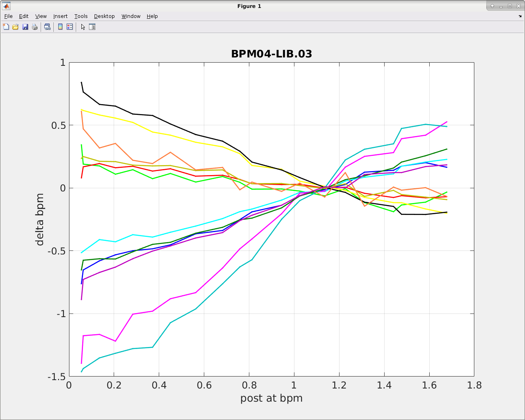The height and width of the screenshot is (420, 525).
Task: Save the figure with the floppy disk icon
Action: pyautogui.click(x=25, y=27)
